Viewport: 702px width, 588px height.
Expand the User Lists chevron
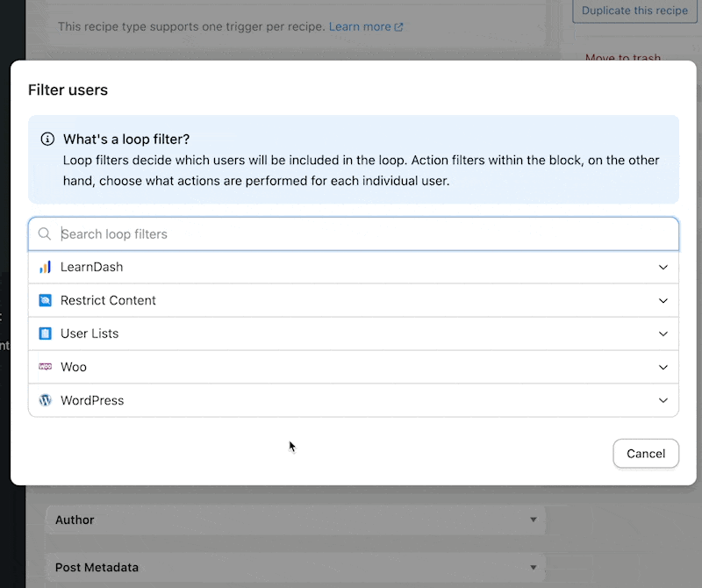(x=663, y=333)
